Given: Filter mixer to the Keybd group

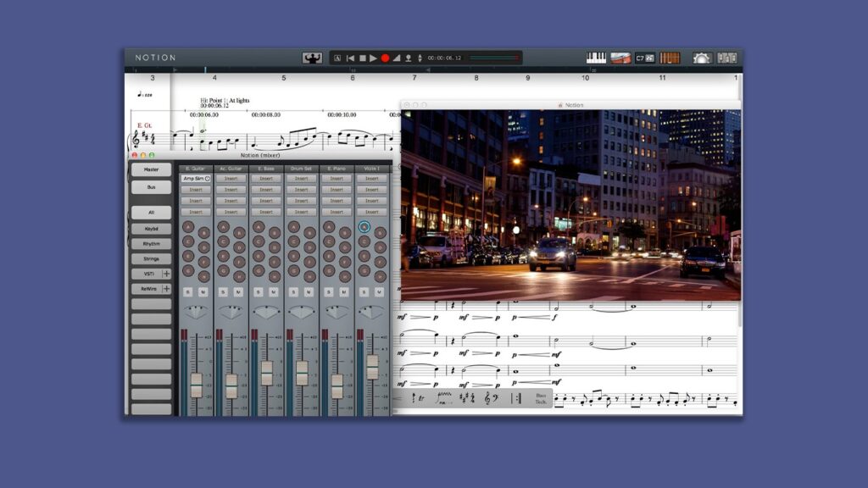Looking at the screenshot, I should pyautogui.click(x=151, y=229).
